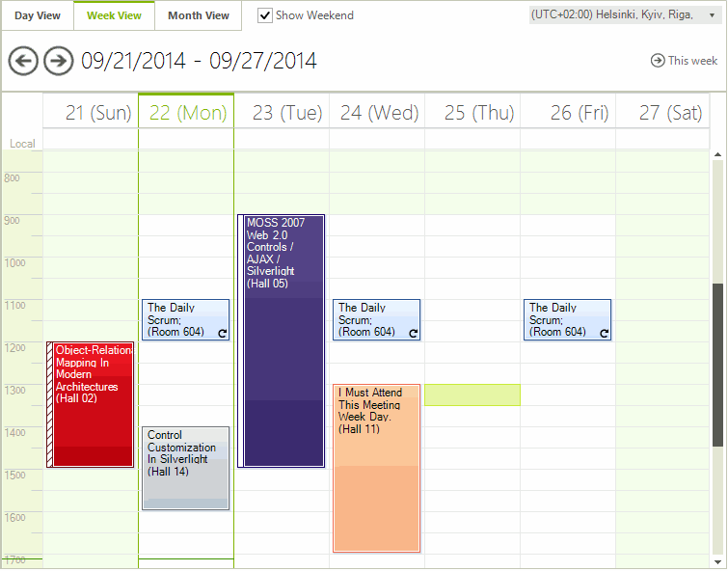The width and height of the screenshot is (728, 571).
Task: Click scrollbar down arrow
Action: pos(717,561)
